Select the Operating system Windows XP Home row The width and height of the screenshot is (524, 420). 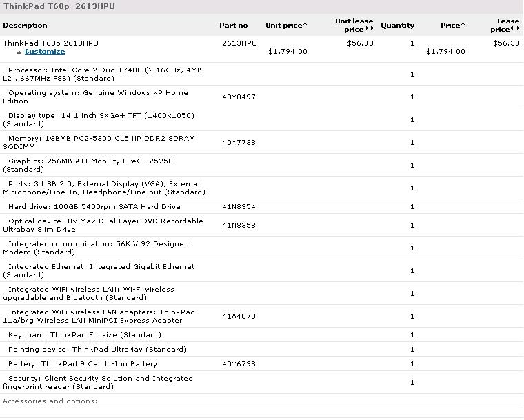pos(262,97)
